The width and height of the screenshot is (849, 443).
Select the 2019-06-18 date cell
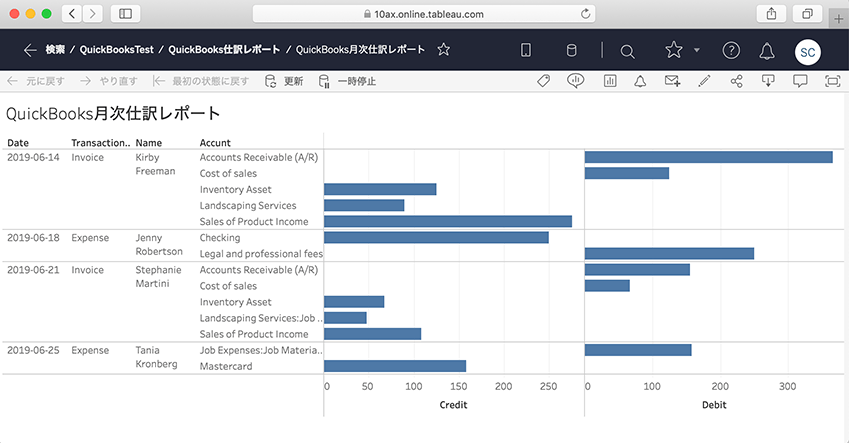[x=33, y=238]
